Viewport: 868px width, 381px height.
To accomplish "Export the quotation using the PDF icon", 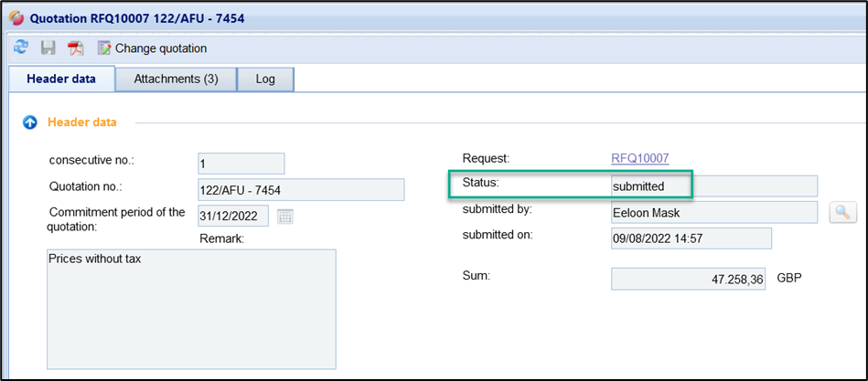I will point(76,48).
